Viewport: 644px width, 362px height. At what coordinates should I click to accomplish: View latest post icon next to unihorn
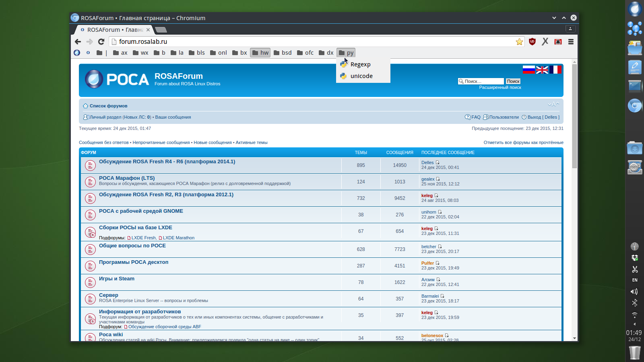coord(440,212)
